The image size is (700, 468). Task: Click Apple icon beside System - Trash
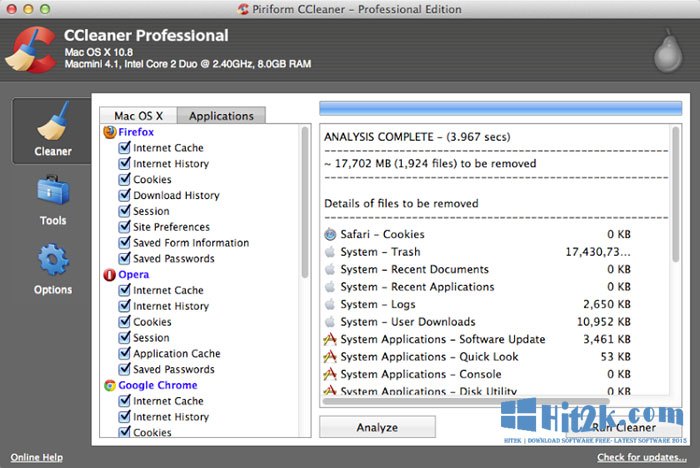coord(330,252)
